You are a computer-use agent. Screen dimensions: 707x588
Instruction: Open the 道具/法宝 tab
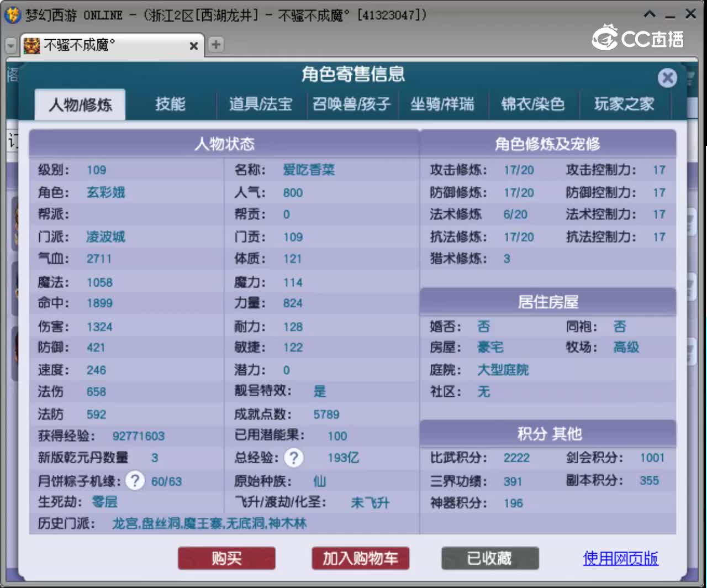click(261, 104)
